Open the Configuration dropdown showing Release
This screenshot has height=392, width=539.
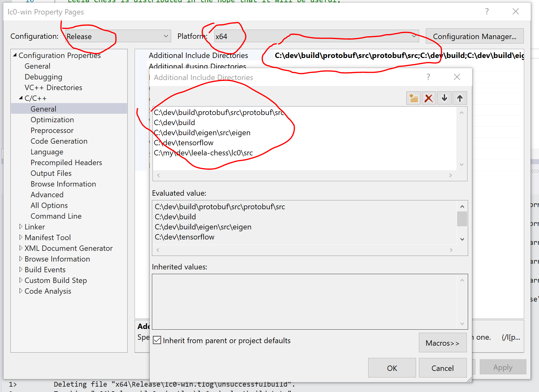[x=166, y=36]
